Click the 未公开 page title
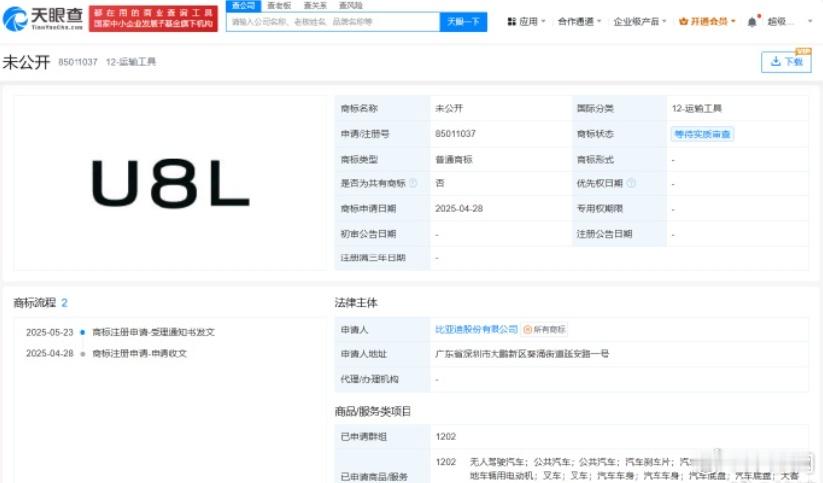This screenshot has height=483, width=823. pos(26,62)
